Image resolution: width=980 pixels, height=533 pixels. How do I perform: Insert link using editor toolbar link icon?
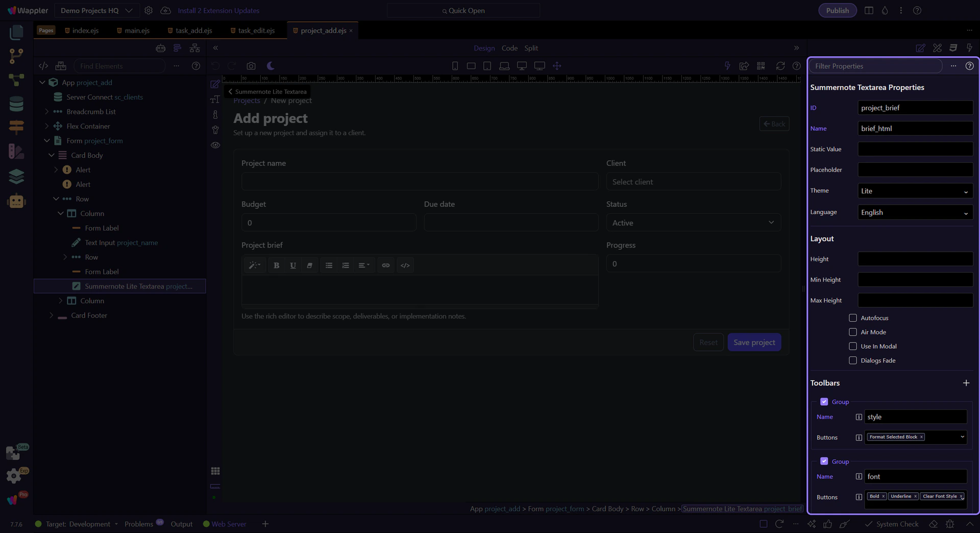pyautogui.click(x=386, y=265)
